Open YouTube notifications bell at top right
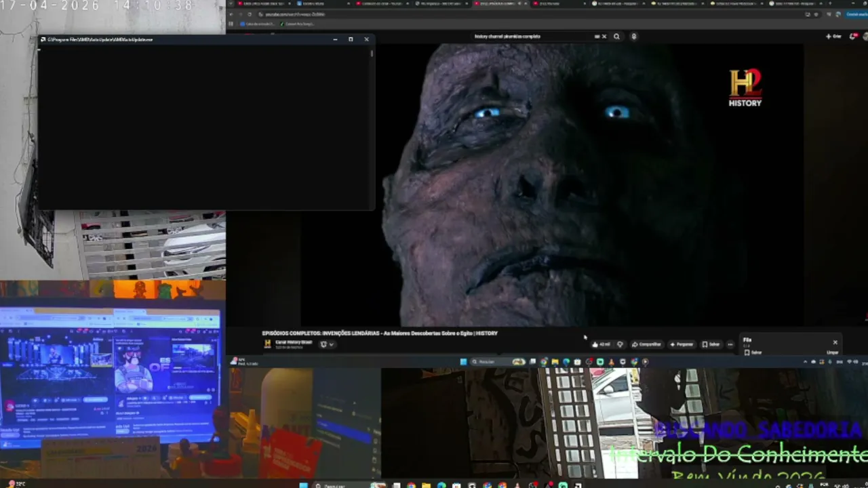The height and width of the screenshot is (488, 868). point(852,37)
